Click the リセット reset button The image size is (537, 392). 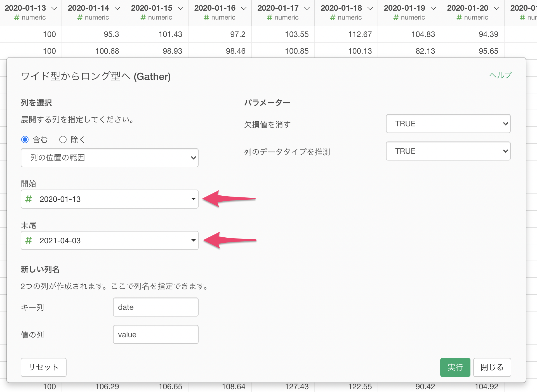43,367
